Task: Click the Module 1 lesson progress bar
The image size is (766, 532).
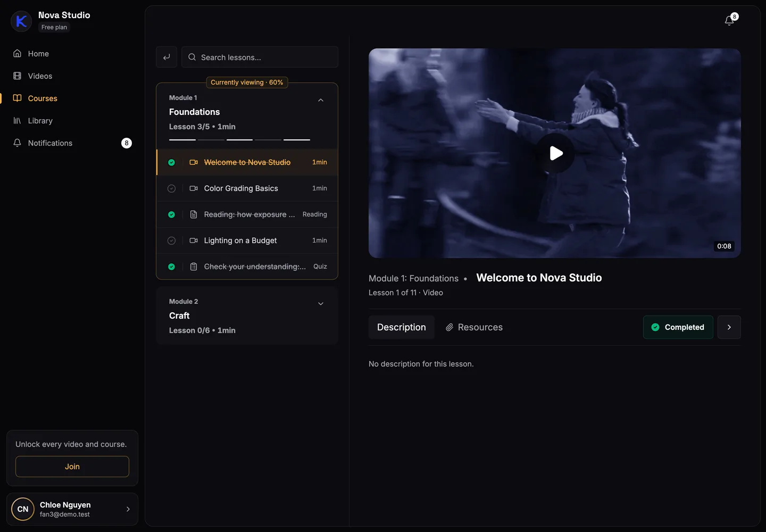Action: pos(239,140)
